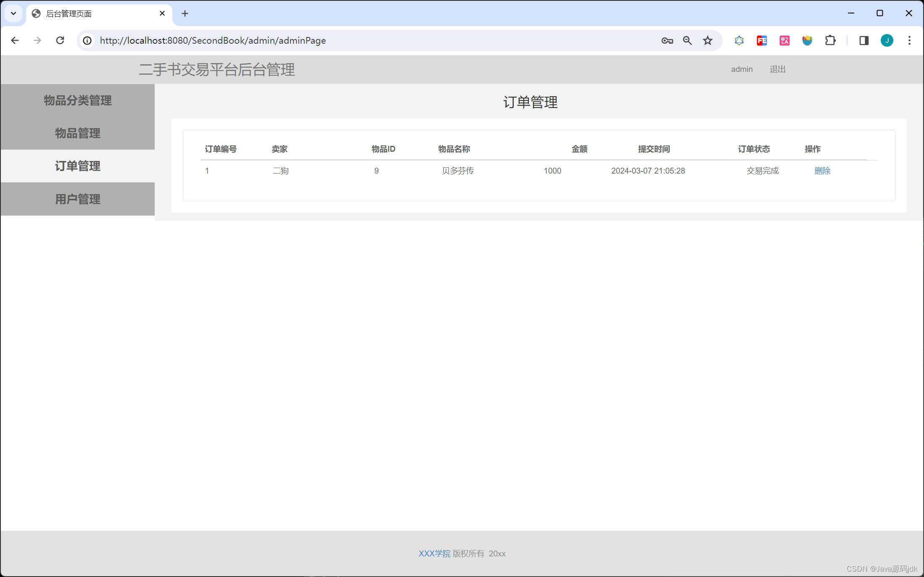Open the Extensions puzzle icon
Image resolution: width=924 pixels, height=577 pixels.
point(830,40)
